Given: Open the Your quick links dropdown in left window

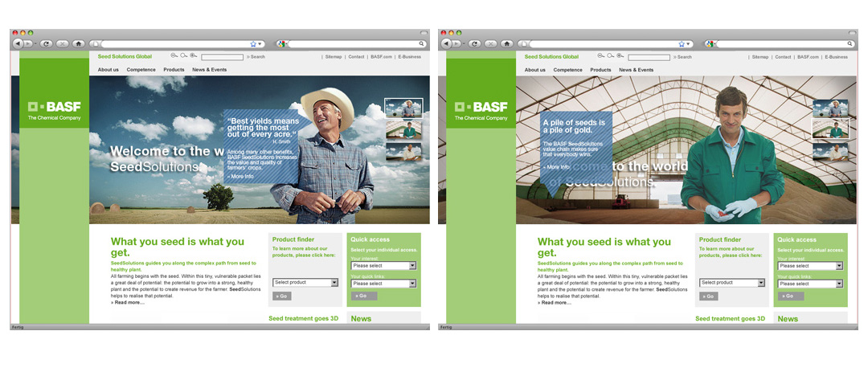Looking at the screenshot, I should [383, 284].
